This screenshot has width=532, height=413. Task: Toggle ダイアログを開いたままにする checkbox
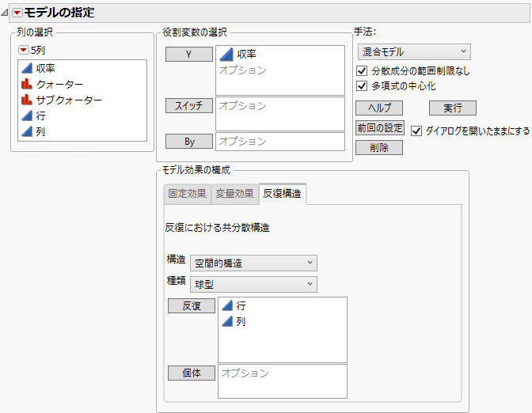click(x=416, y=131)
